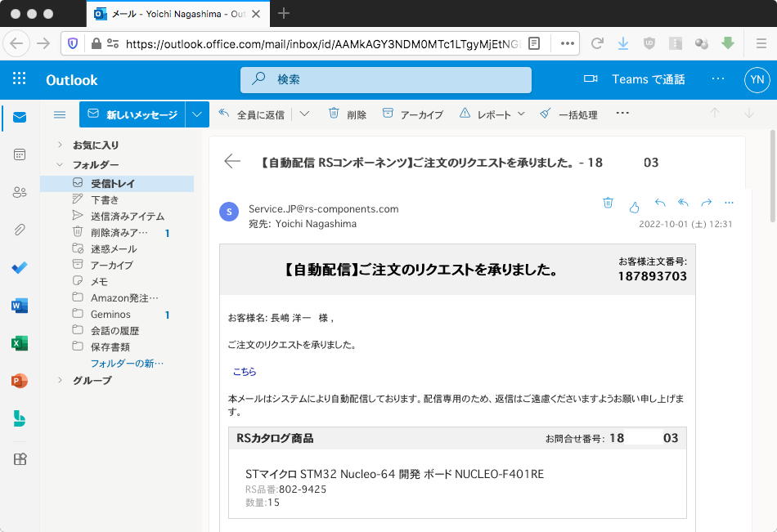Viewport: 777px width, 532px height.
Task: Go back with the arrow beside subject
Action: pyautogui.click(x=232, y=161)
